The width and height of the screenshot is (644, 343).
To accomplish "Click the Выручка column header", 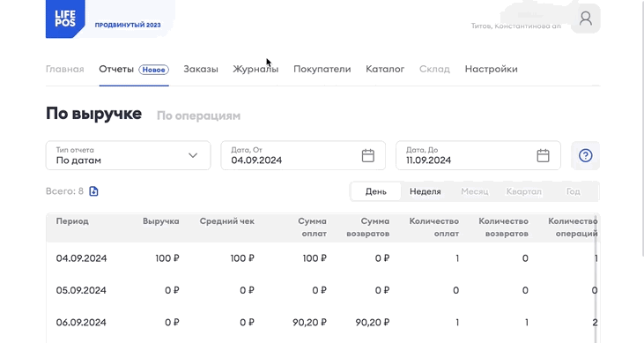I will click(161, 221).
